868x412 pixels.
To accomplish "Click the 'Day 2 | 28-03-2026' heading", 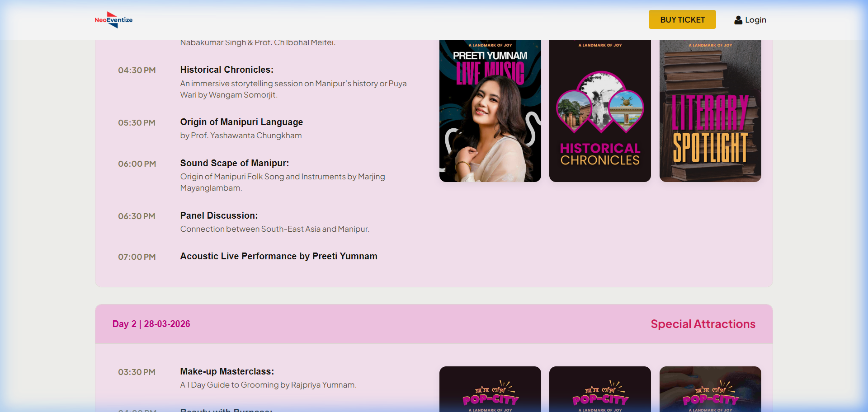I will coord(151,324).
